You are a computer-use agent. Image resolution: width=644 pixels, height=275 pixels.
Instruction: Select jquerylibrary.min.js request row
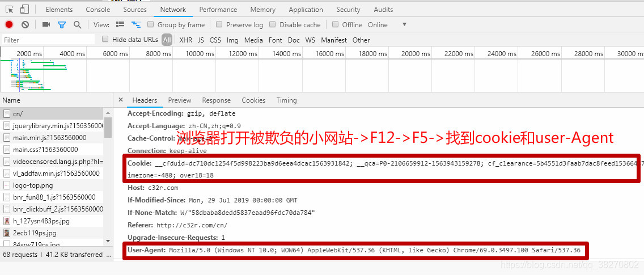52,126
